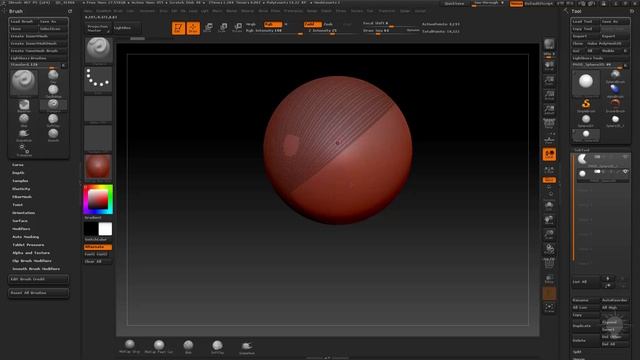This screenshot has height=360, width=640.
Task: Activate the Draw mode button
Action: click(193, 28)
